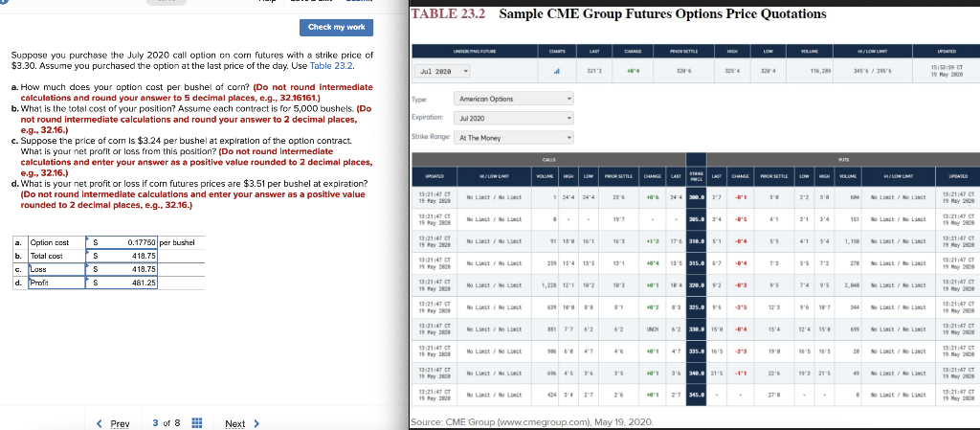Open the question navigator grid icon
The width and height of the screenshot is (980, 430).
pos(195,423)
